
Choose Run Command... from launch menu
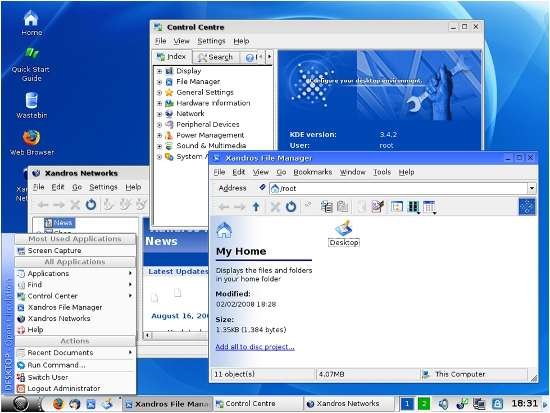coord(75,365)
